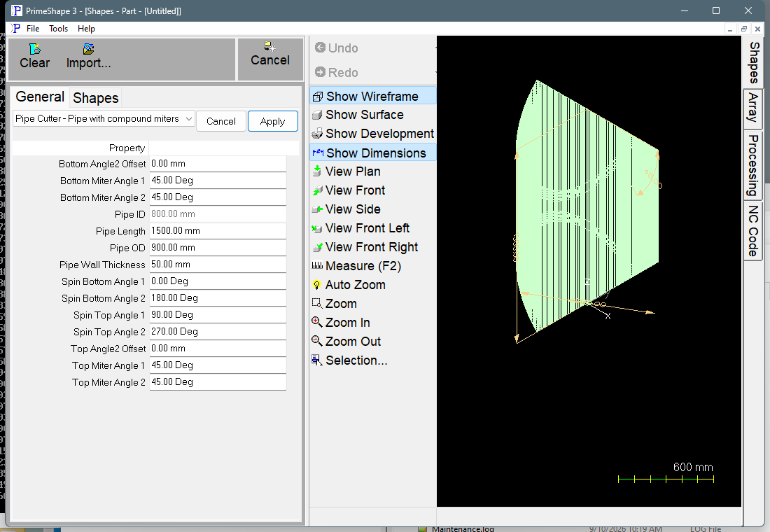Image resolution: width=770 pixels, height=532 pixels.
Task: Click the Bottom Miter Angle 1 field
Action: (x=218, y=181)
